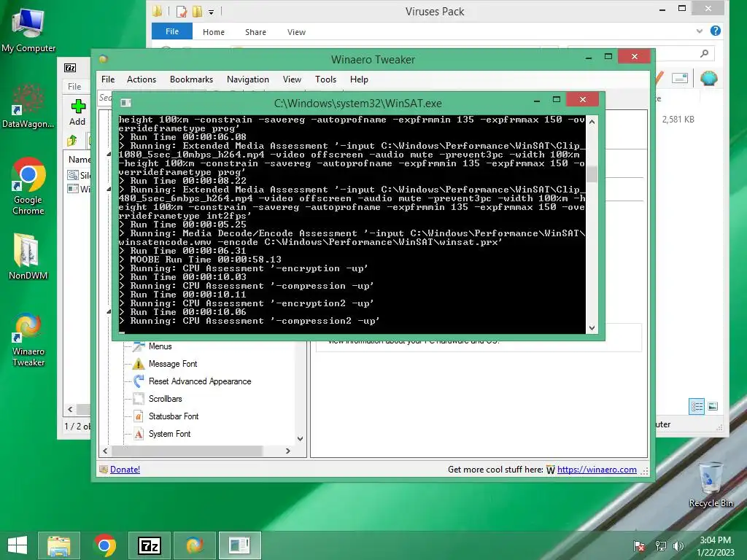This screenshot has height=560, width=747.
Task: Open the Windows Start button
Action: point(18,545)
